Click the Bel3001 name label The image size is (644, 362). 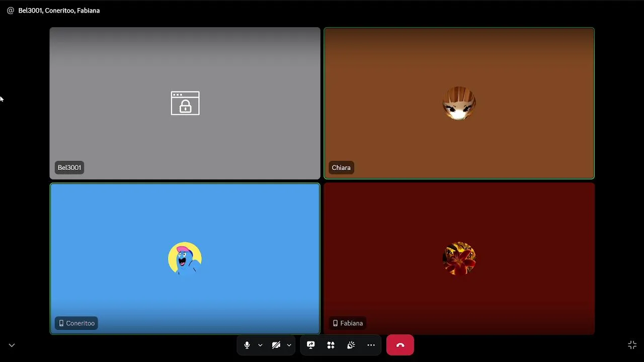coord(69,168)
